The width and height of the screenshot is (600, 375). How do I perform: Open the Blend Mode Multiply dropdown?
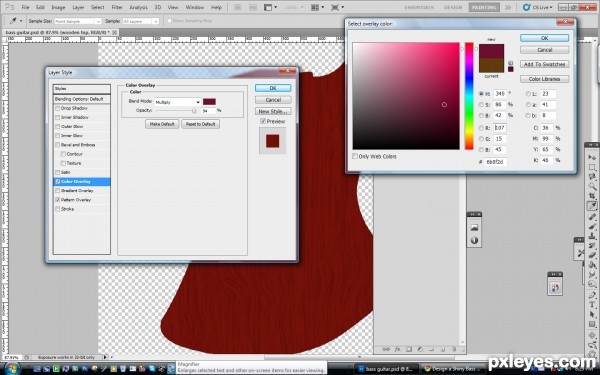click(x=178, y=102)
